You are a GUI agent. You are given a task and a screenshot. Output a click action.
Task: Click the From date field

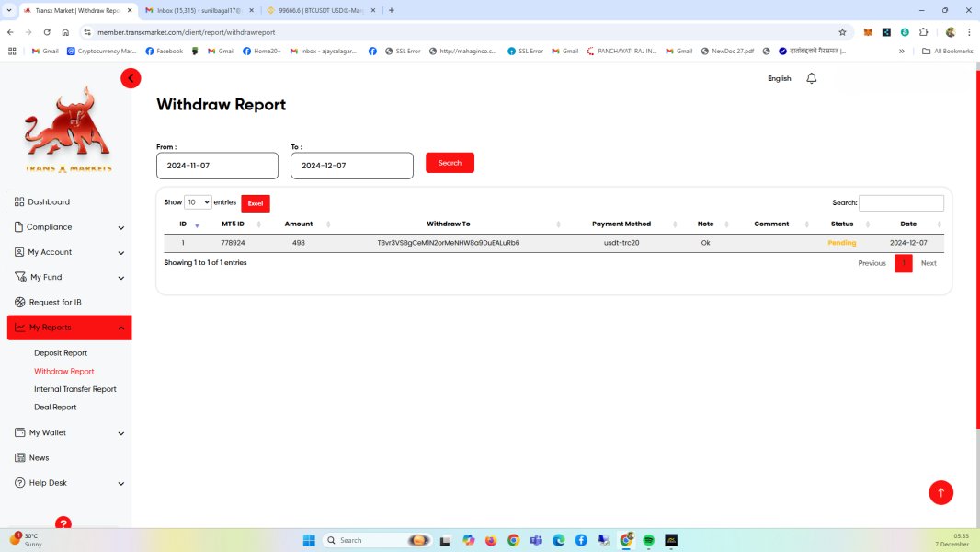click(x=217, y=166)
